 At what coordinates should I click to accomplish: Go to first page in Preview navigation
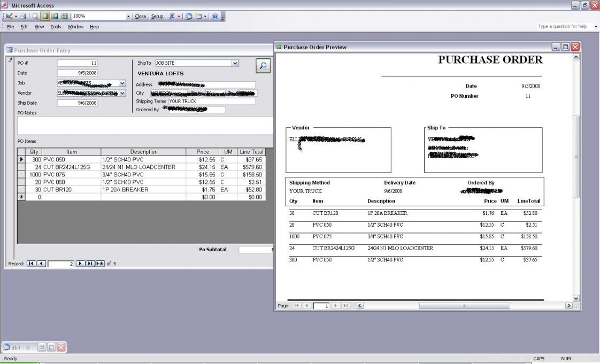(297, 306)
